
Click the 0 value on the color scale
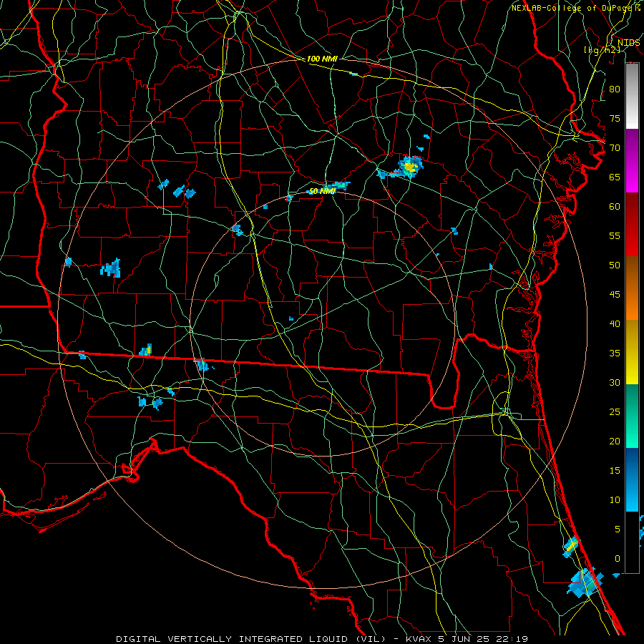[618, 559]
